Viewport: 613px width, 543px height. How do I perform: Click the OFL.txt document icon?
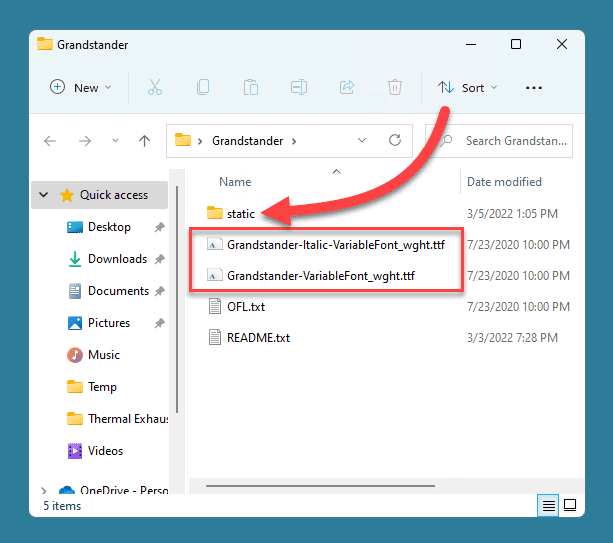[x=215, y=306]
